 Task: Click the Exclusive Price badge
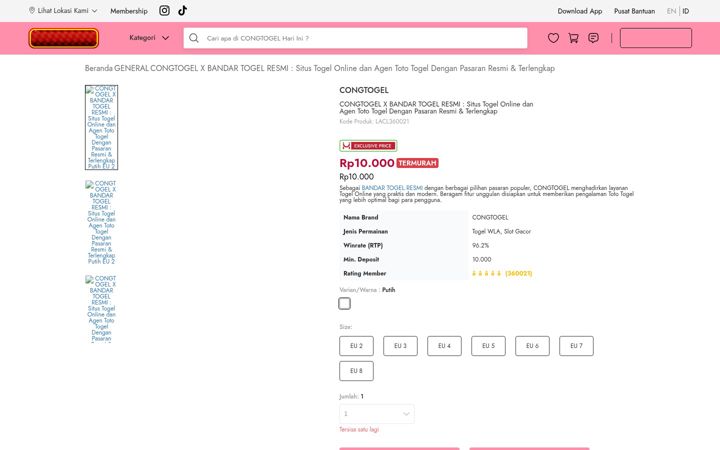[368, 146]
